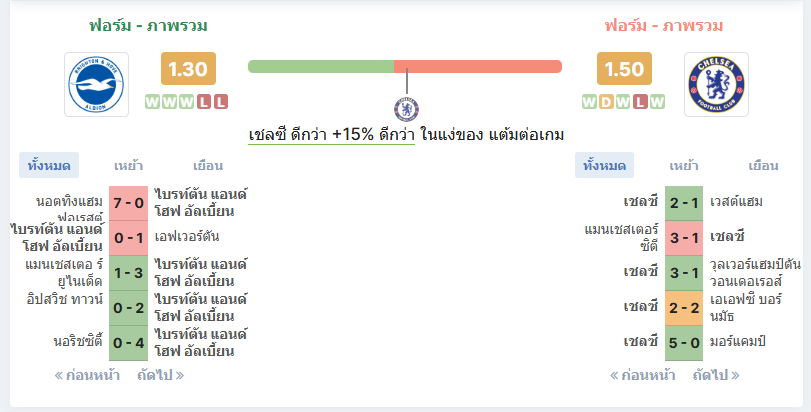Go to ก่อนหน้า (previous) under Chelsea results

[642, 375]
